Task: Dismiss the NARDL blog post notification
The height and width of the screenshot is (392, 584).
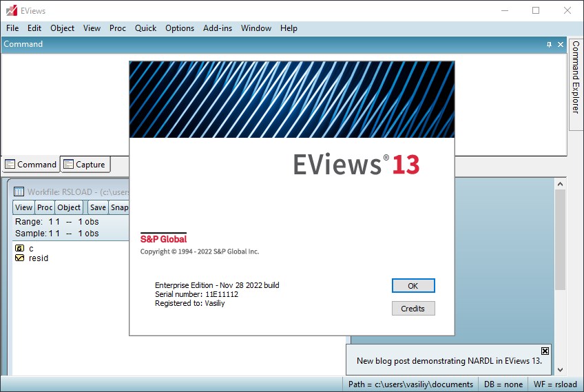Action: coord(545,351)
